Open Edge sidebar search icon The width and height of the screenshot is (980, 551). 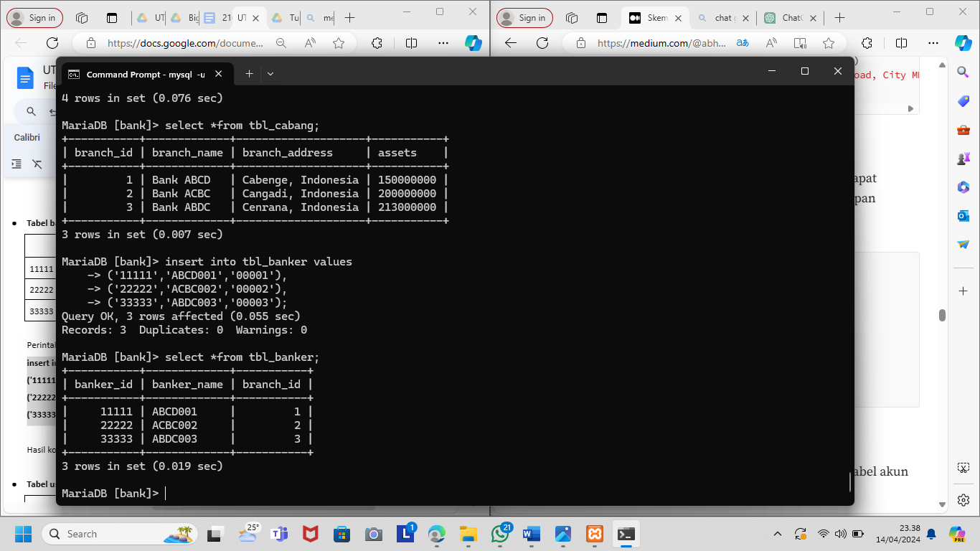(963, 72)
